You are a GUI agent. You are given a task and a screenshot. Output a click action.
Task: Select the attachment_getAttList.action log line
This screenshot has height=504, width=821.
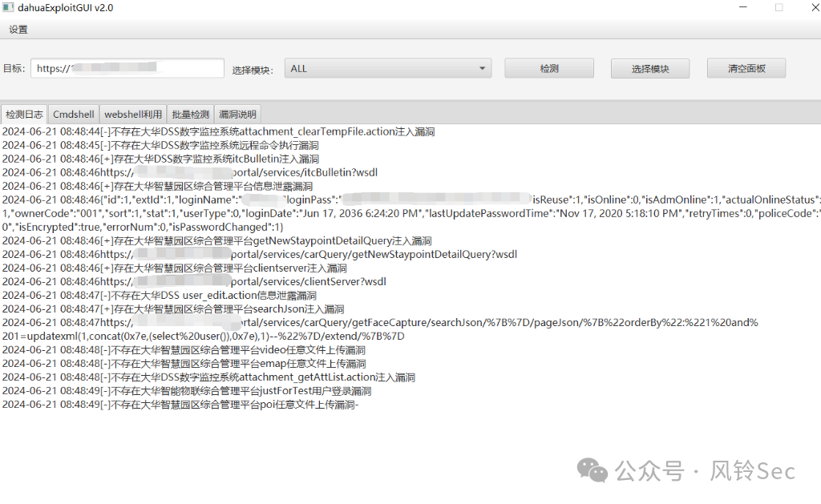pos(208,377)
